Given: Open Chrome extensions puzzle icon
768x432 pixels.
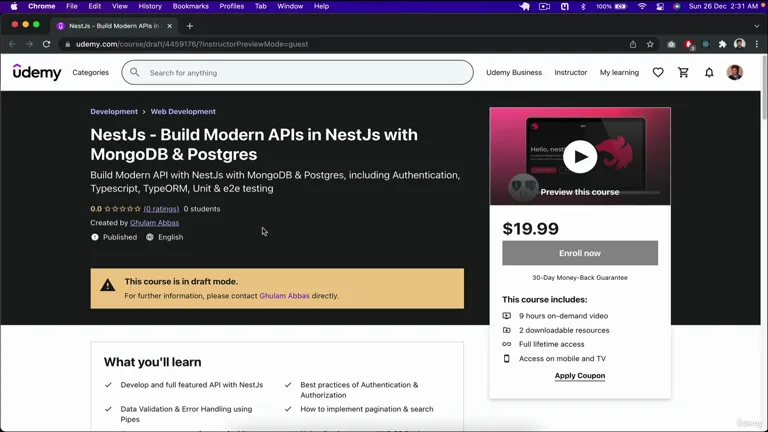Looking at the screenshot, I should (722, 44).
